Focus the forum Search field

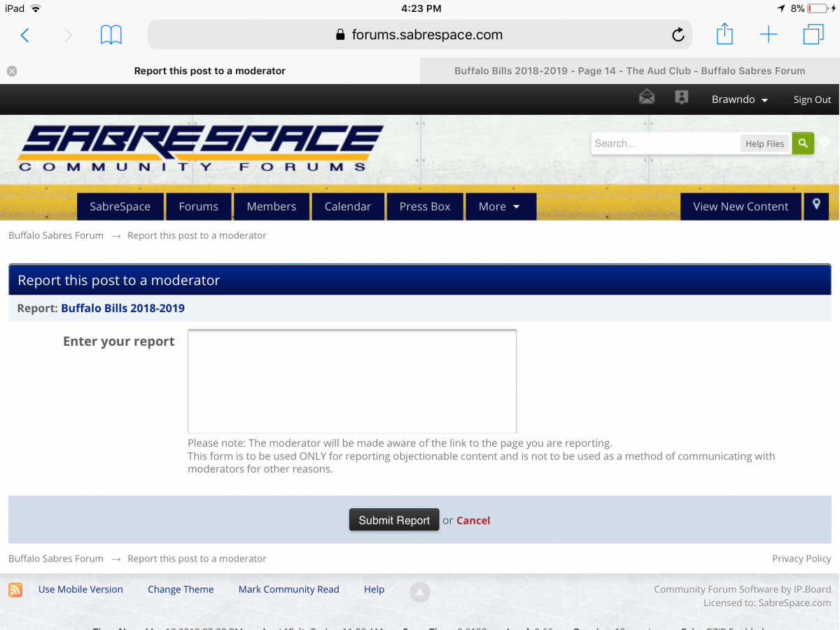click(x=665, y=143)
